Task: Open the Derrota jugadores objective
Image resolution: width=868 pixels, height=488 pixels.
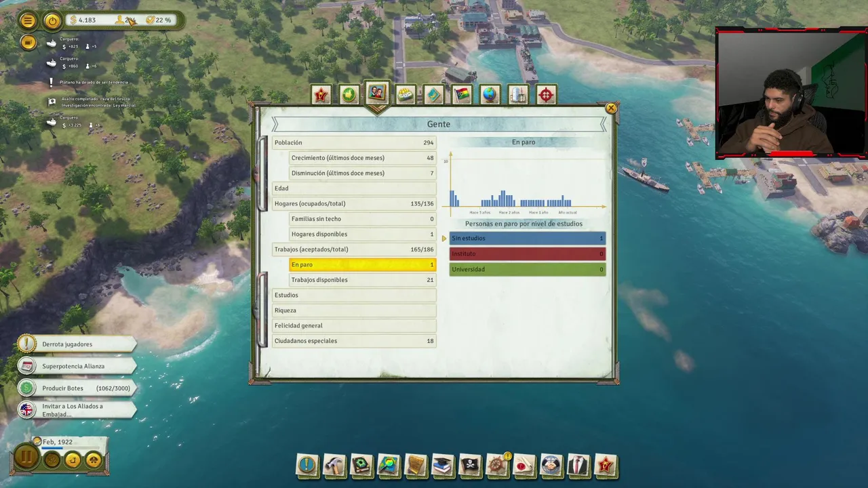Action: click(x=76, y=344)
